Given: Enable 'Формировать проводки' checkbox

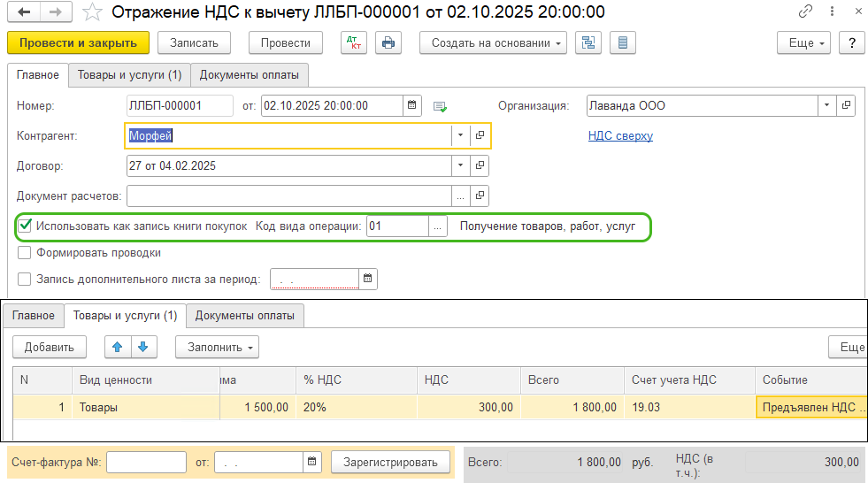Looking at the screenshot, I should pos(26,252).
